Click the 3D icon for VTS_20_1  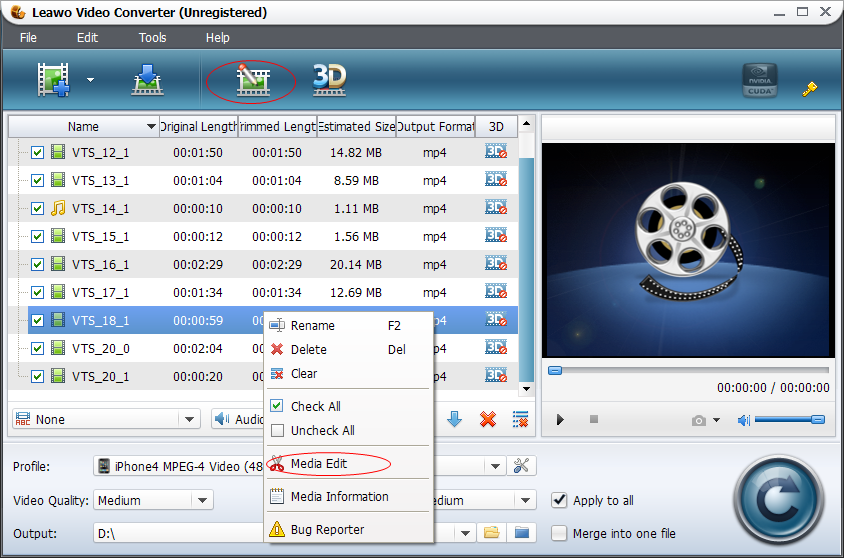coord(496,375)
